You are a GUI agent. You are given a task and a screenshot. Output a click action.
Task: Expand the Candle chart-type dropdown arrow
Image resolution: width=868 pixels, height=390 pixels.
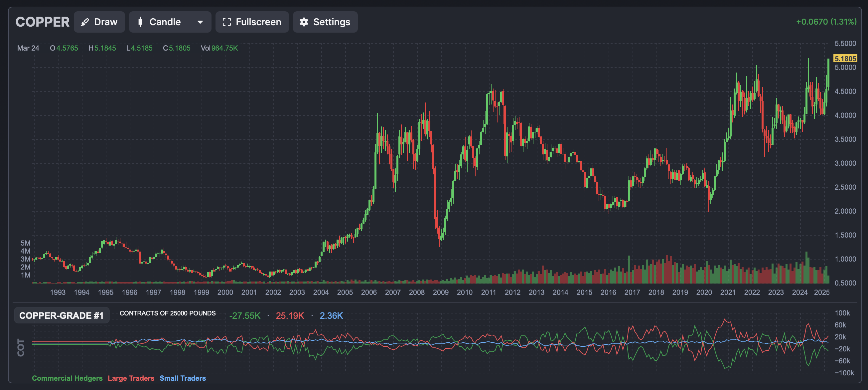click(x=200, y=22)
